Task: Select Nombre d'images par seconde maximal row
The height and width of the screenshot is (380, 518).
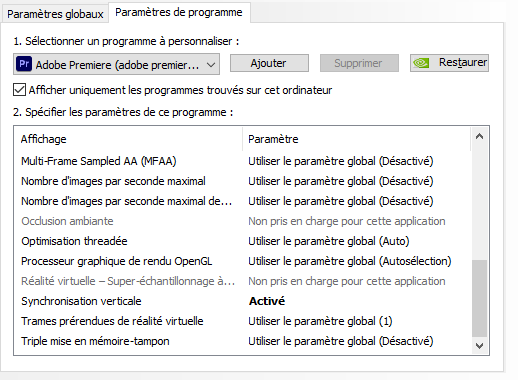Action: tap(242, 181)
